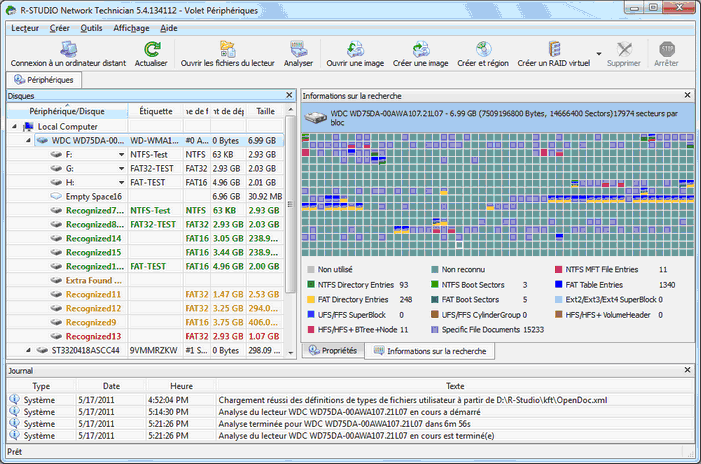Open dropdown arrow on drive G: row
Viewport: 701px width, 464px height.
coord(121,169)
